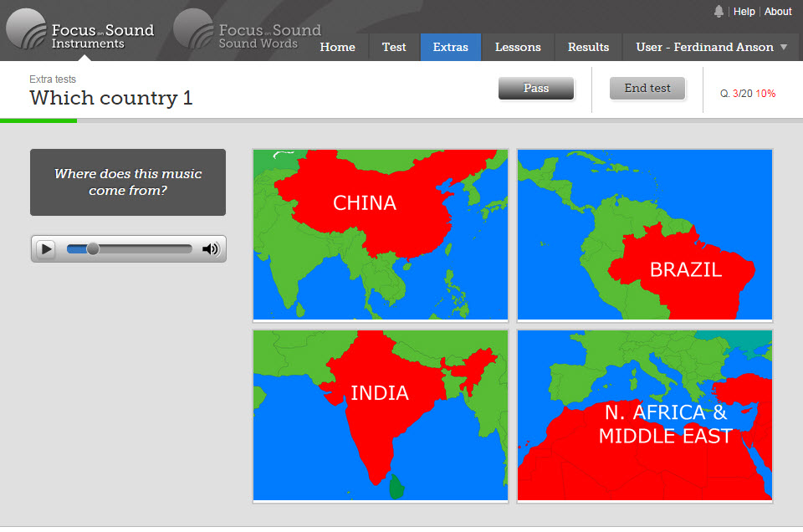803x532 pixels.
Task: Click the Focus on Sound Instruments logo
Action: pyautogui.click(x=80, y=30)
